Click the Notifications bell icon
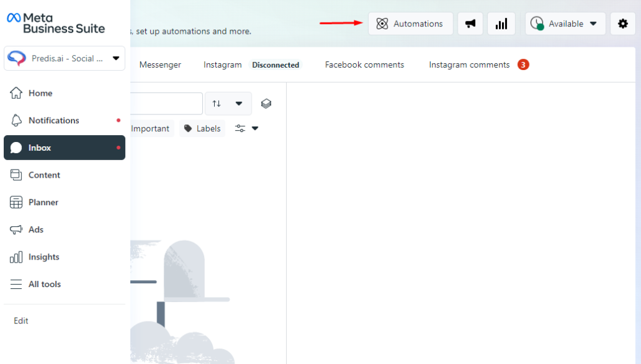This screenshot has height=364, width=641. point(16,121)
